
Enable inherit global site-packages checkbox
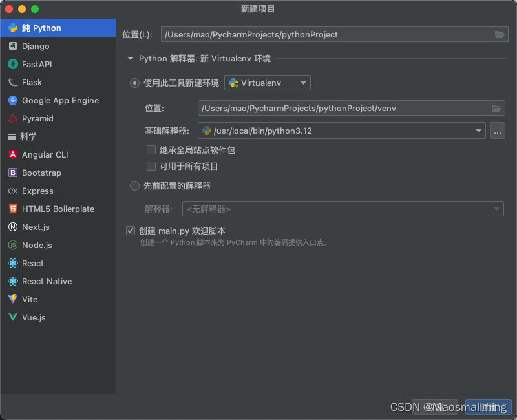click(151, 151)
